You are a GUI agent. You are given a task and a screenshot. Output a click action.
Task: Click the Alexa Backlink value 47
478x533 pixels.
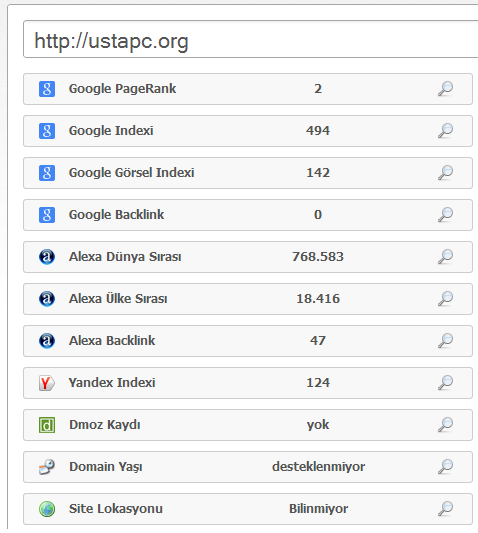point(318,341)
